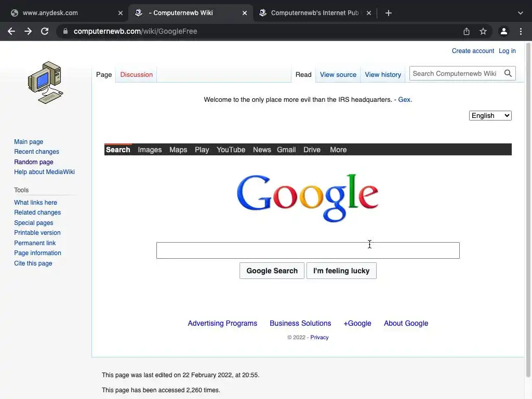Click the lock site info icon
The width and height of the screenshot is (532, 399).
[65, 31]
